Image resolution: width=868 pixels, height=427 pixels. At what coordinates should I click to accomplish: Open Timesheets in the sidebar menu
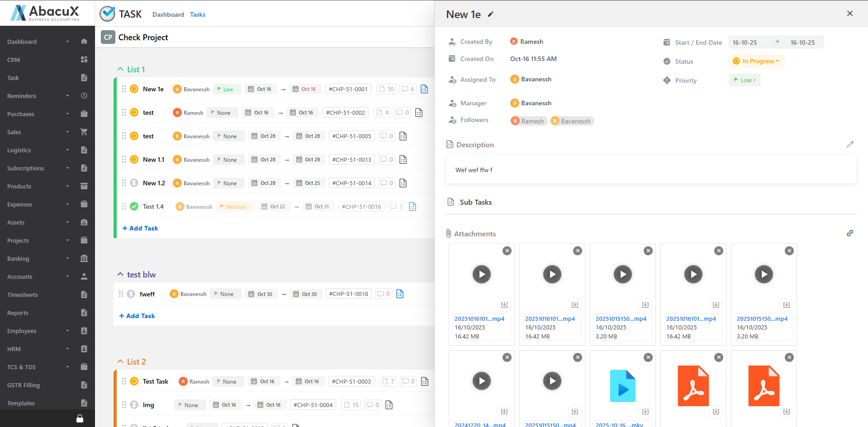[x=23, y=295]
